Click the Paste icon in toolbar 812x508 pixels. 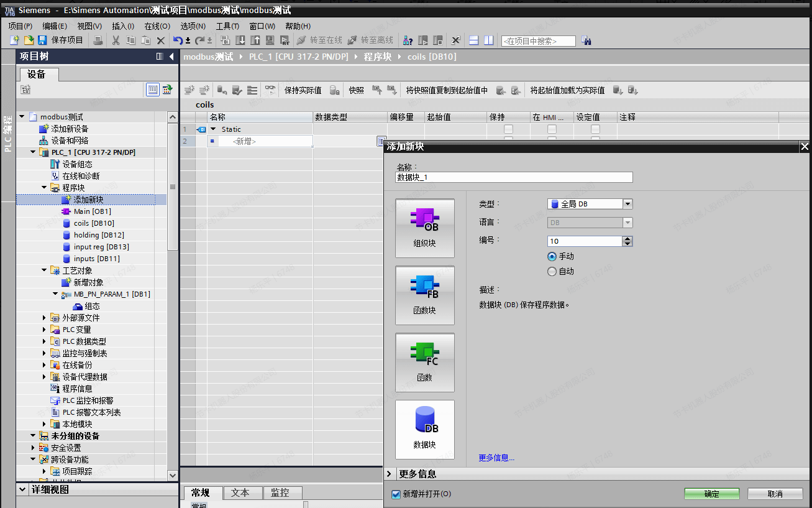(145, 40)
